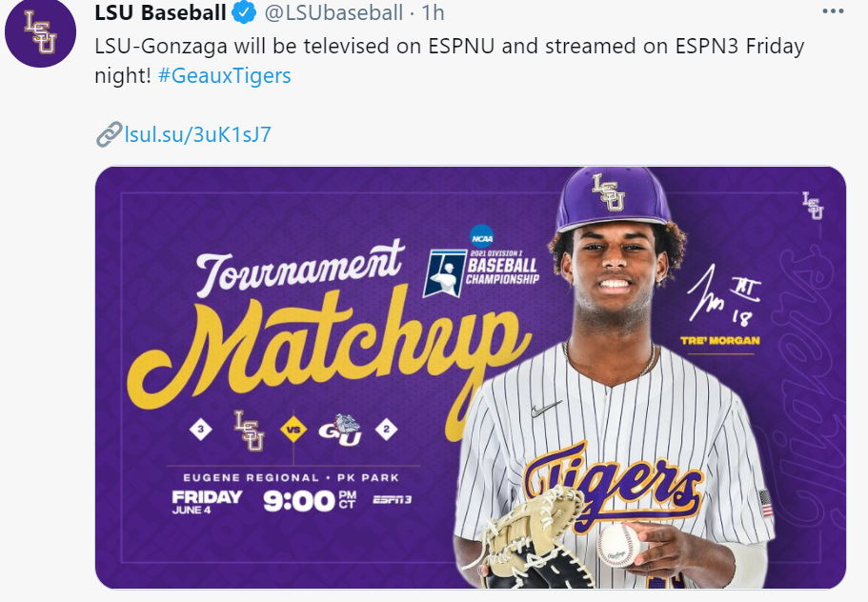The image size is (868, 602).
Task: Click the LSU logo on the player's cap
Action: pos(607,193)
